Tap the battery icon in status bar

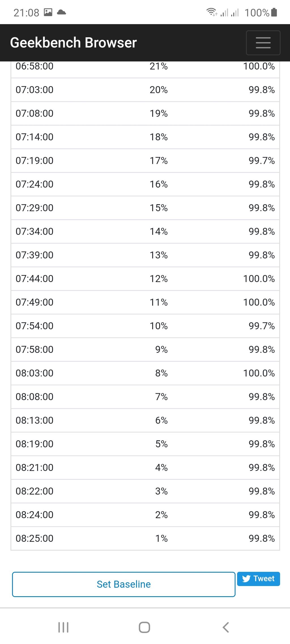tap(274, 12)
